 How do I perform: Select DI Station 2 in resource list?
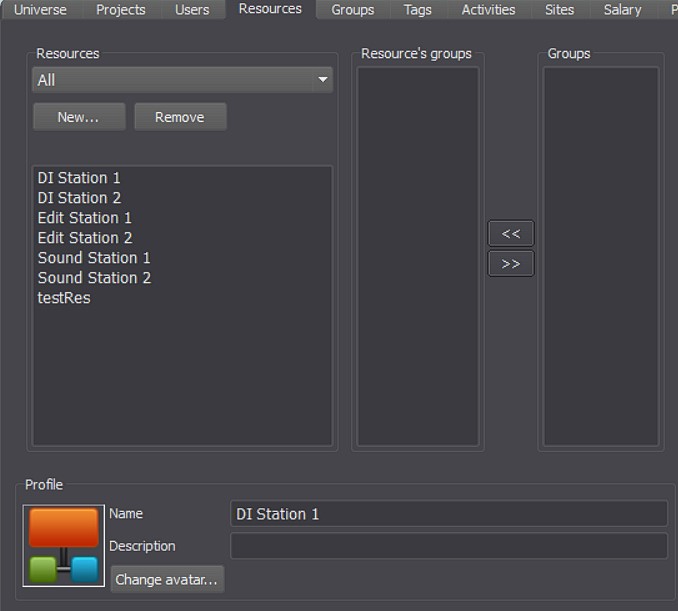pos(182,198)
